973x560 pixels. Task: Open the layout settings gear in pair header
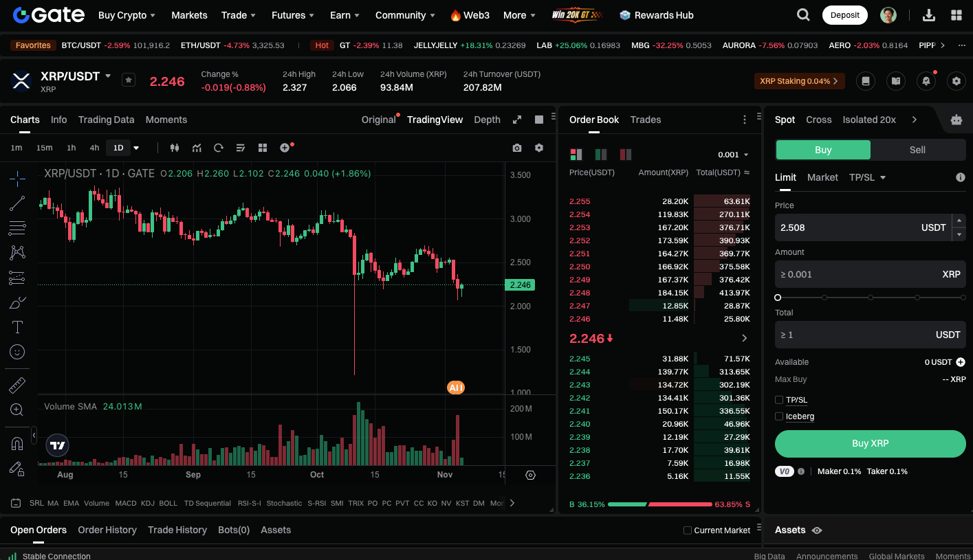(956, 81)
